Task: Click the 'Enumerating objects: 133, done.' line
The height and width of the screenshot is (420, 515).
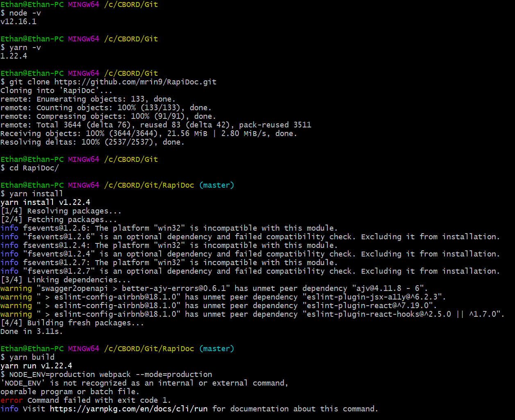Action: [88, 99]
